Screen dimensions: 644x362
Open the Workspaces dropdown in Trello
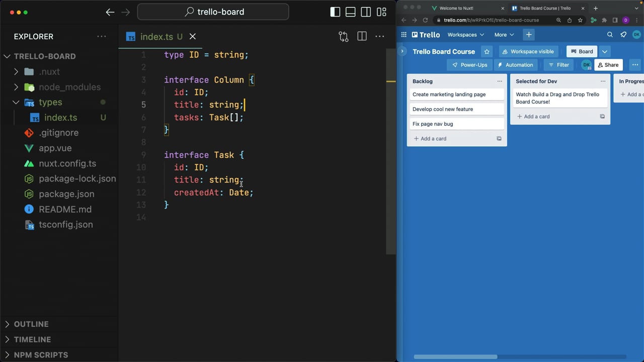(x=465, y=35)
